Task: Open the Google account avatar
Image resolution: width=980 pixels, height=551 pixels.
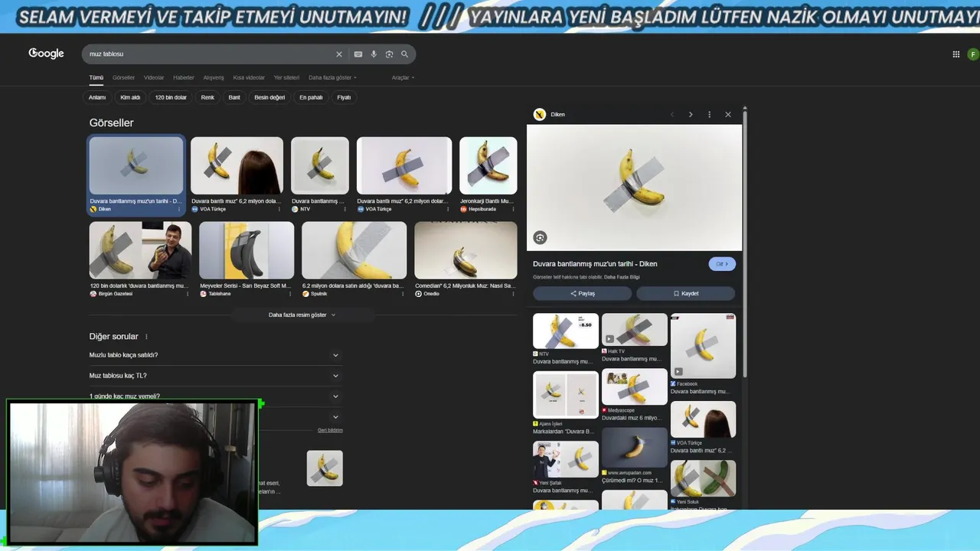Action: pyautogui.click(x=972, y=54)
